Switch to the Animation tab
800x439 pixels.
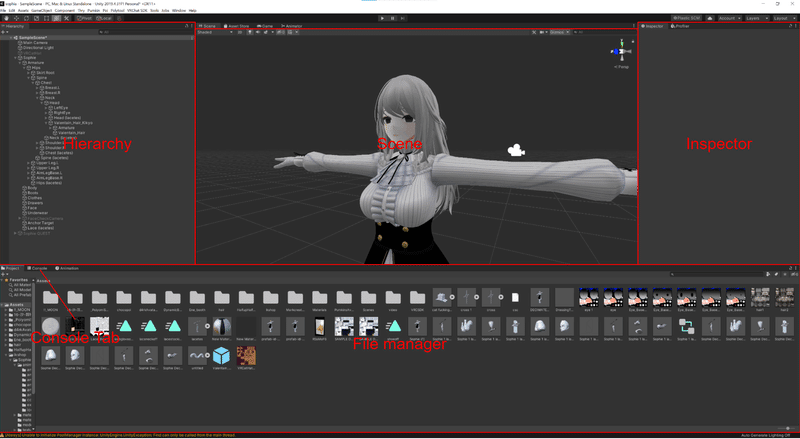[67, 268]
